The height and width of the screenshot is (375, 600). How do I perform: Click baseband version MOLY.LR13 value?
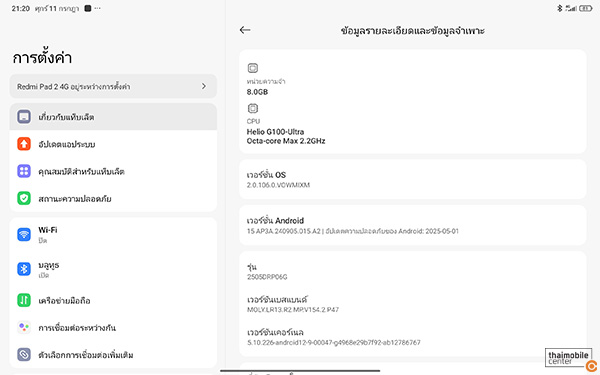point(293,310)
